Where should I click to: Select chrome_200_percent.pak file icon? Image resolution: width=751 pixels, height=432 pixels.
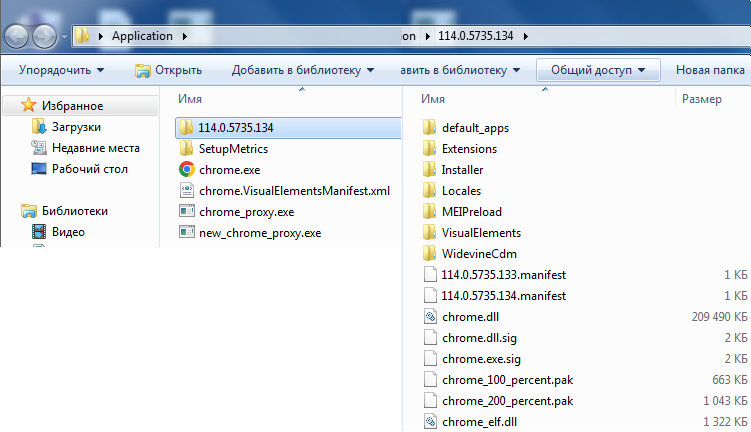pos(430,401)
